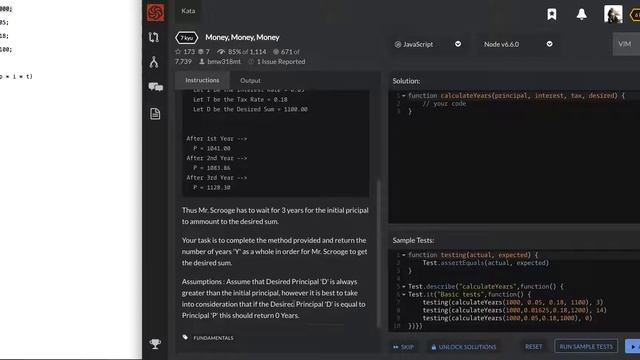Click the SKIP button

[x=403, y=347]
